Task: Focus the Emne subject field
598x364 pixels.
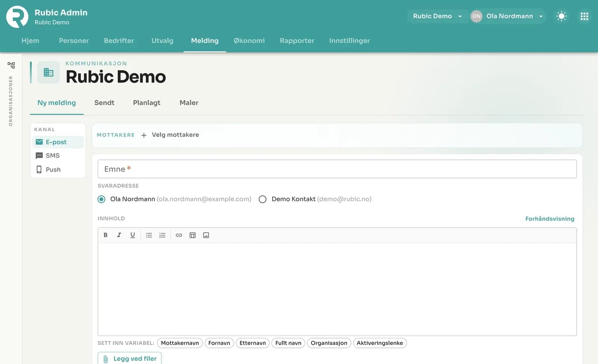Action: pos(337,169)
